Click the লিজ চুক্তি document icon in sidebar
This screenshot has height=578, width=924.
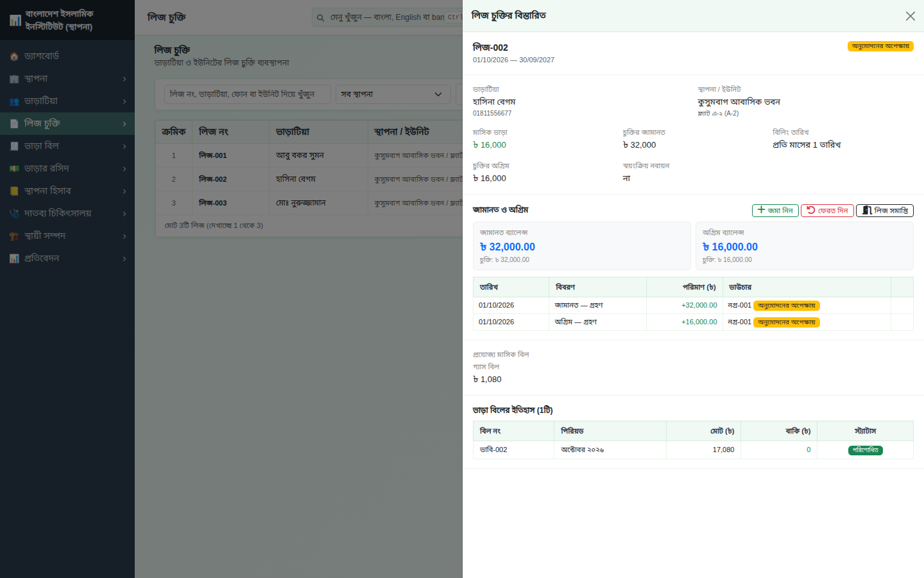tap(14, 124)
